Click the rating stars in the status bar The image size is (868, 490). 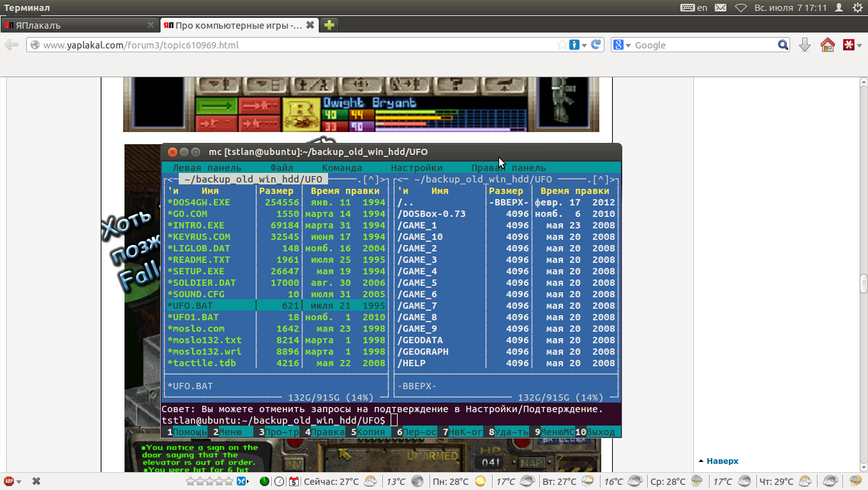pyautogui.click(x=210, y=481)
